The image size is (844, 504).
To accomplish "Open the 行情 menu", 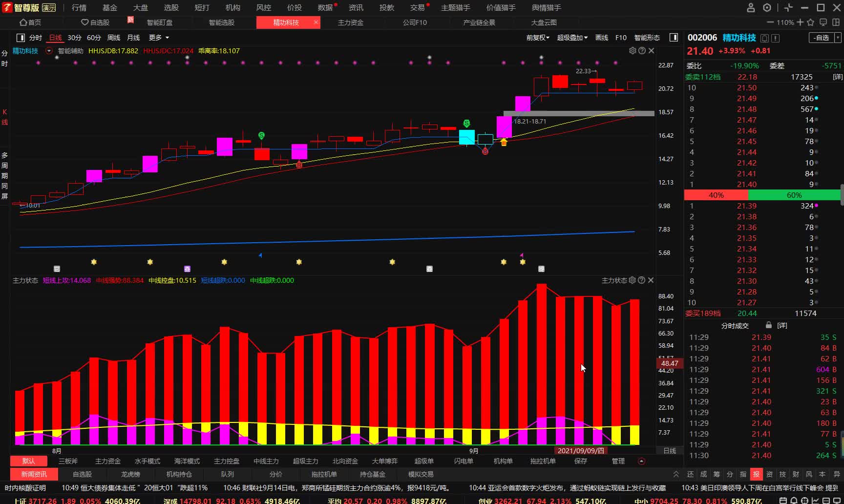I will click(x=79, y=8).
